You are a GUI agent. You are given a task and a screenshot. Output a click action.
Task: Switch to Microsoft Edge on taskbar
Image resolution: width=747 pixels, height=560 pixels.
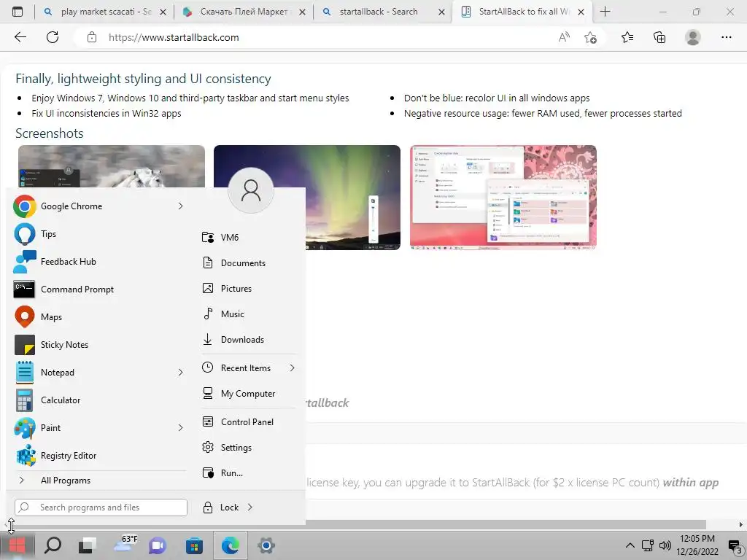(x=230, y=545)
